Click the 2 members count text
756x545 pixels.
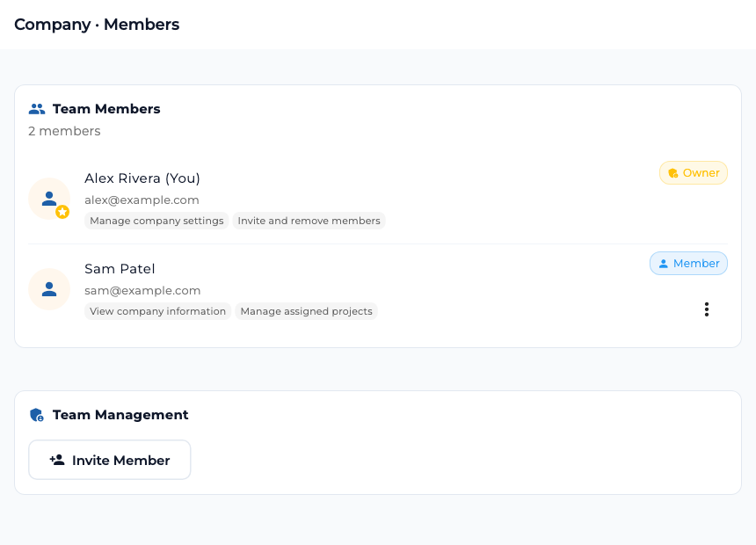click(x=64, y=131)
